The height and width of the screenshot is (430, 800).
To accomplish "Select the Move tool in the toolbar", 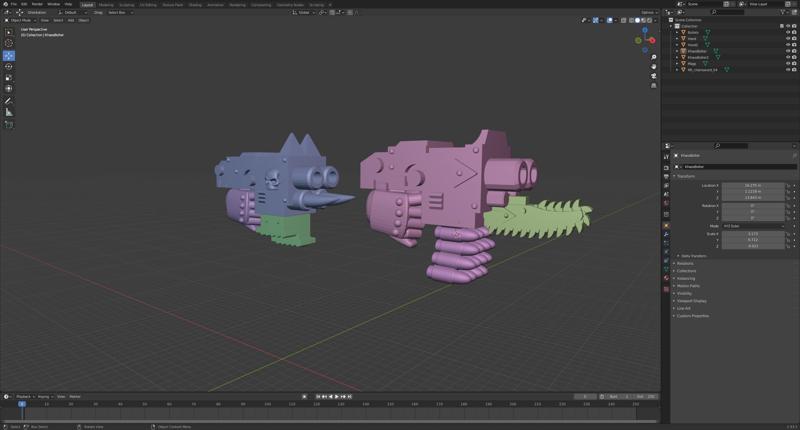I will pos(9,55).
